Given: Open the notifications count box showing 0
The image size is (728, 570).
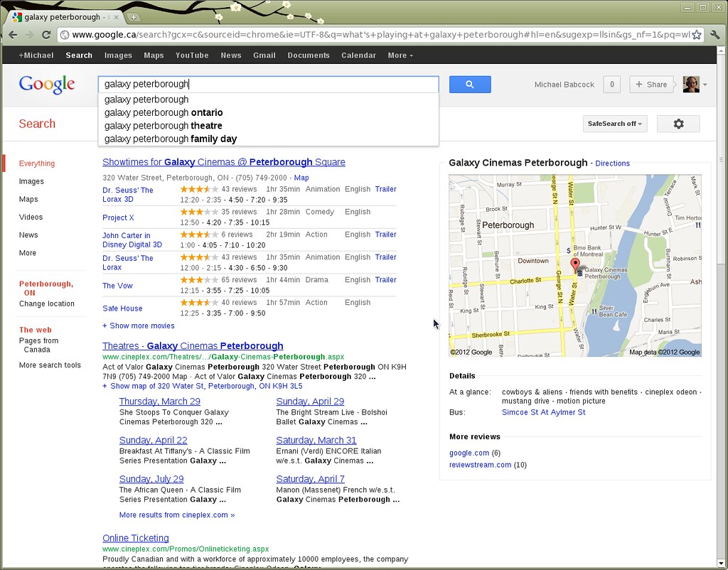Looking at the screenshot, I should click(x=611, y=85).
